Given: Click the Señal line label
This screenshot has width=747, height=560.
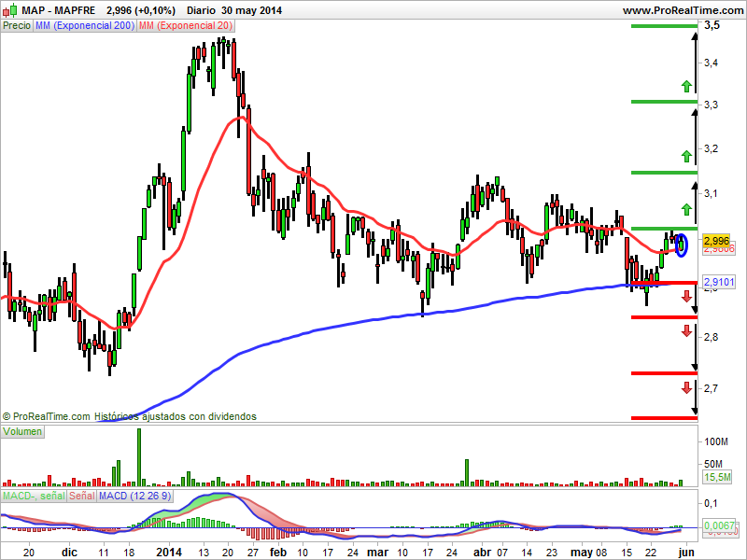Looking at the screenshot, I should click(82, 496).
